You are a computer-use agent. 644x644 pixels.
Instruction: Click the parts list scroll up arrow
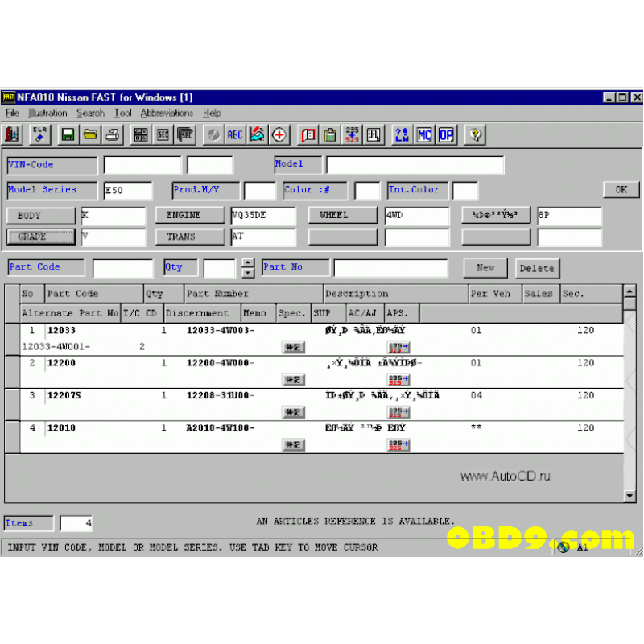pyautogui.click(x=630, y=291)
